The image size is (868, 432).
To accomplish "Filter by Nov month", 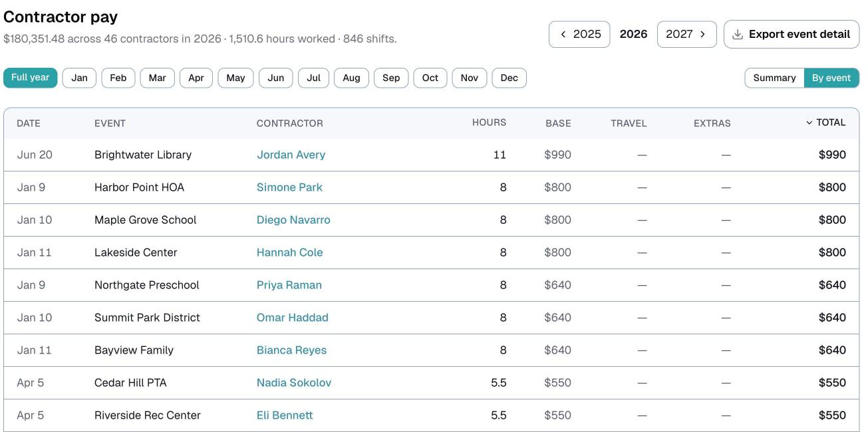I will [470, 78].
